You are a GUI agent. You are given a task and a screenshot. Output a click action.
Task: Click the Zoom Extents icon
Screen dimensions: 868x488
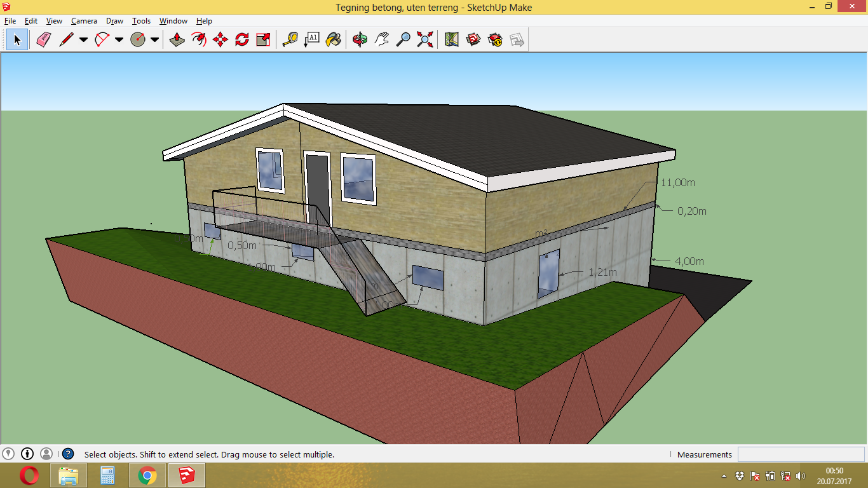click(x=424, y=39)
